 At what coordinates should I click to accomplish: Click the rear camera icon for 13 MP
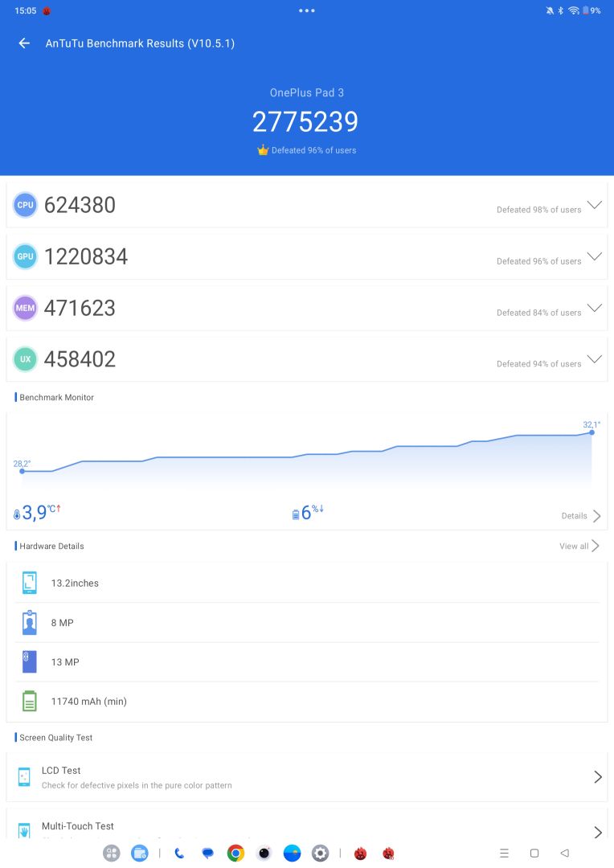point(30,661)
